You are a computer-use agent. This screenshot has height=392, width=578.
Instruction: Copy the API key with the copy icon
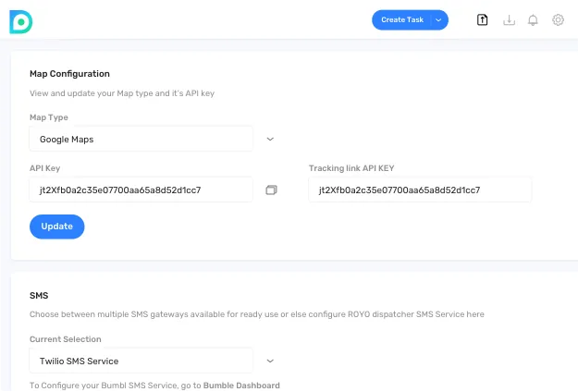pyautogui.click(x=271, y=190)
